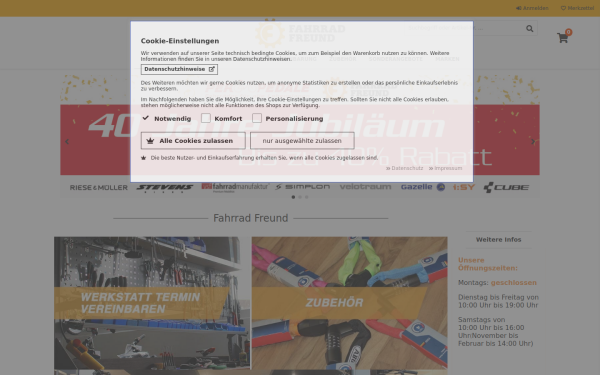Click the Fahrrad Freund header logo
This screenshot has width=600, height=375.
pyautogui.click(x=300, y=34)
